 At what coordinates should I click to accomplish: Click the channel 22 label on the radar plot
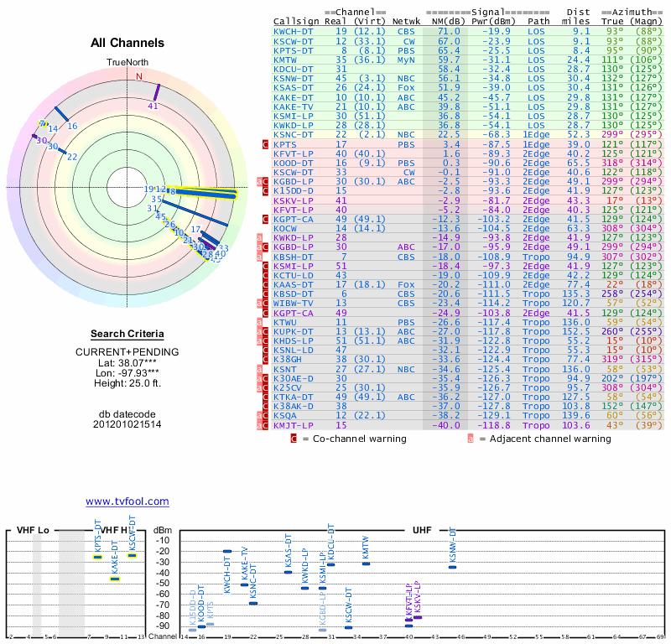click(72, 157)
